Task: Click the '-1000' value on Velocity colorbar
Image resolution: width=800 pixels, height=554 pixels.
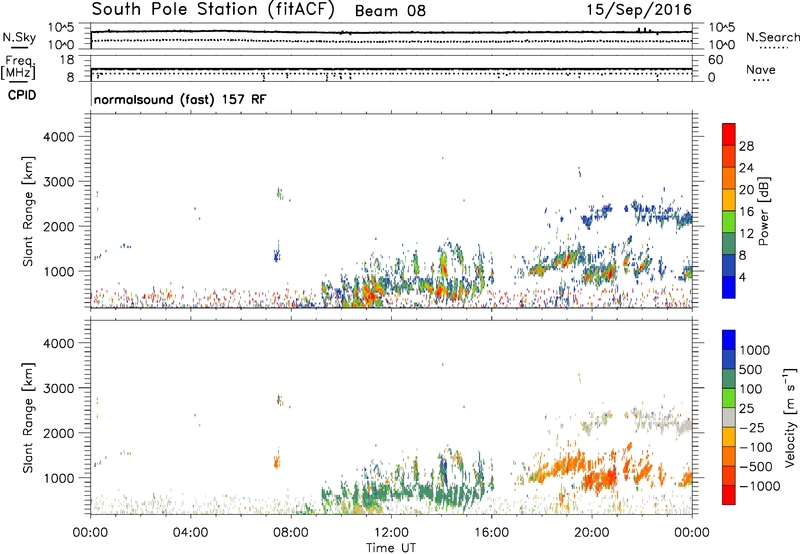Action: 759,486
